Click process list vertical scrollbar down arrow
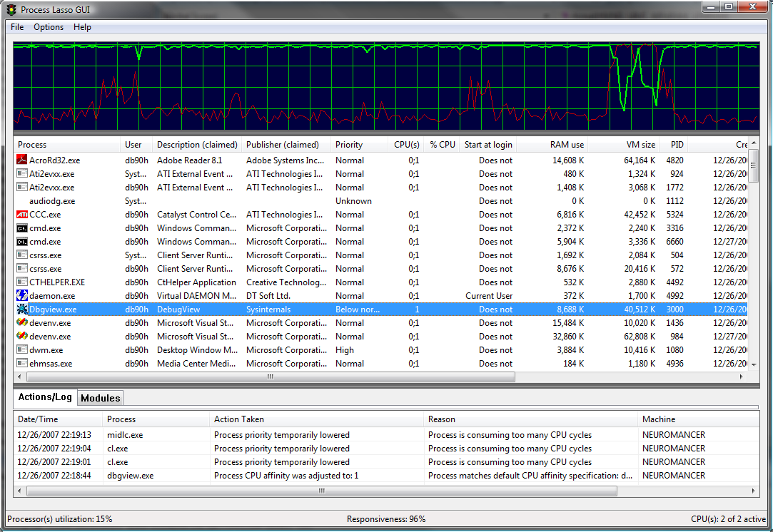773x532 pixels. coord(753,365)
